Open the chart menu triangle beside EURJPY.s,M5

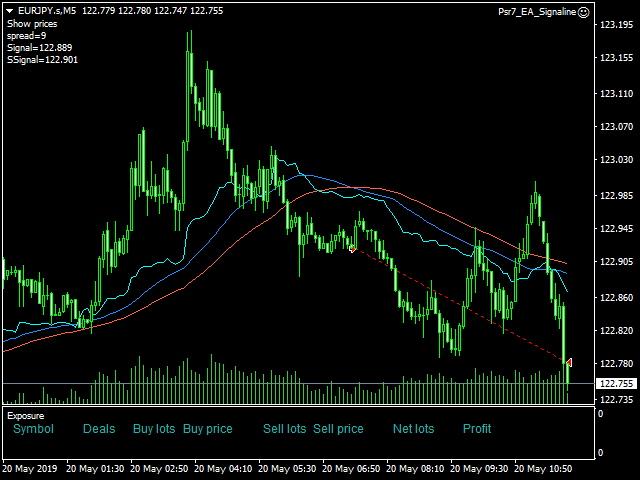pyautogui.click(x=9, y=11)
